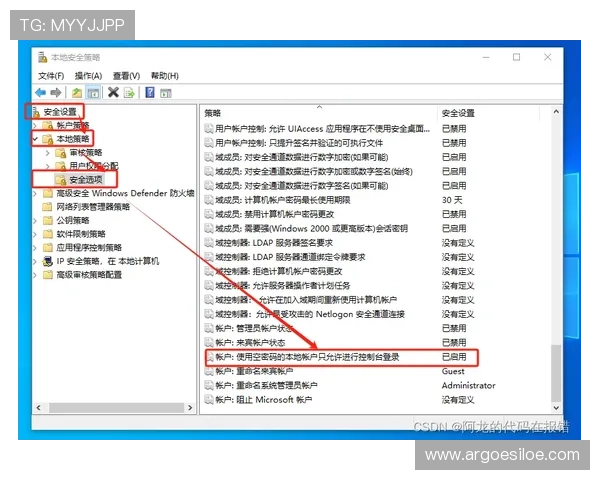This screenshot has width=600, height=480.
Task: Open the 帮助(H) menu
Action: coord(165,76)
